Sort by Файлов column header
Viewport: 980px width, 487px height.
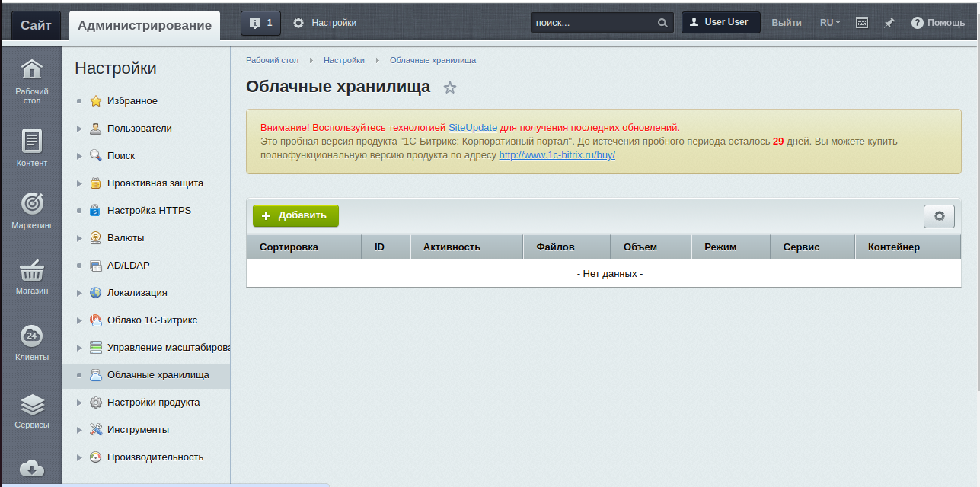[567, 247]
